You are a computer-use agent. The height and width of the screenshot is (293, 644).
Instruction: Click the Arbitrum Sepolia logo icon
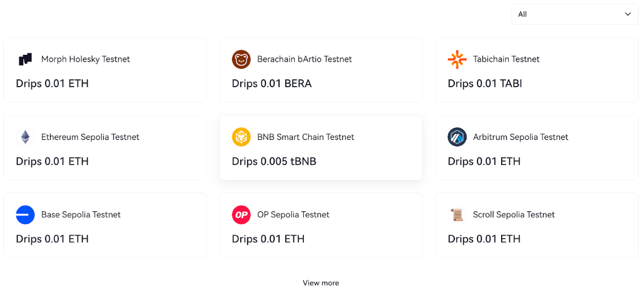(x=457, y=137)
